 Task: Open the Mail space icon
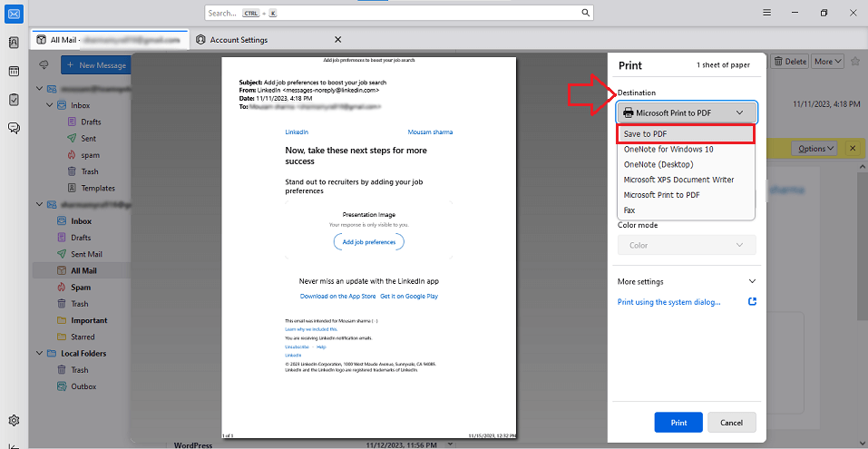click(14, 14)
